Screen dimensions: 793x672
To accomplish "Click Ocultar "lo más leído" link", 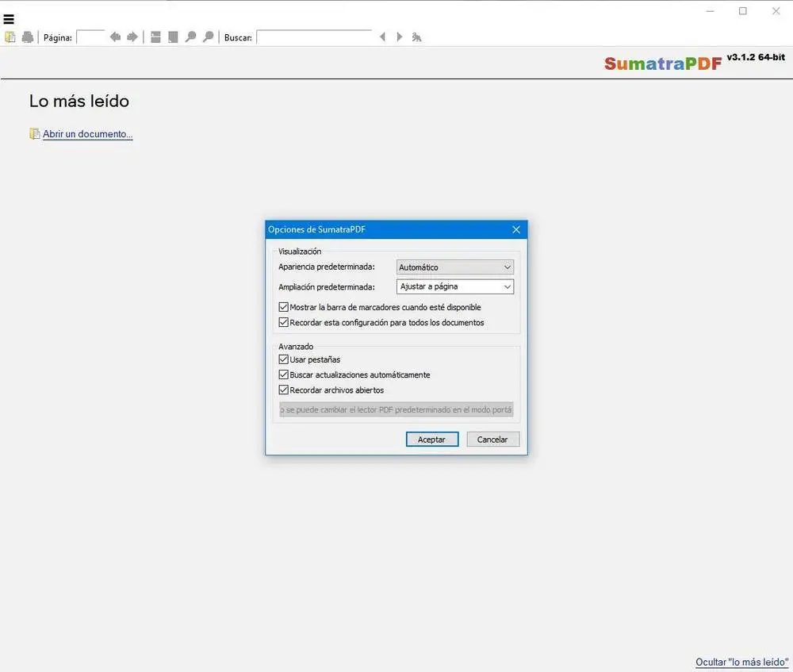I will click(741, 662).
